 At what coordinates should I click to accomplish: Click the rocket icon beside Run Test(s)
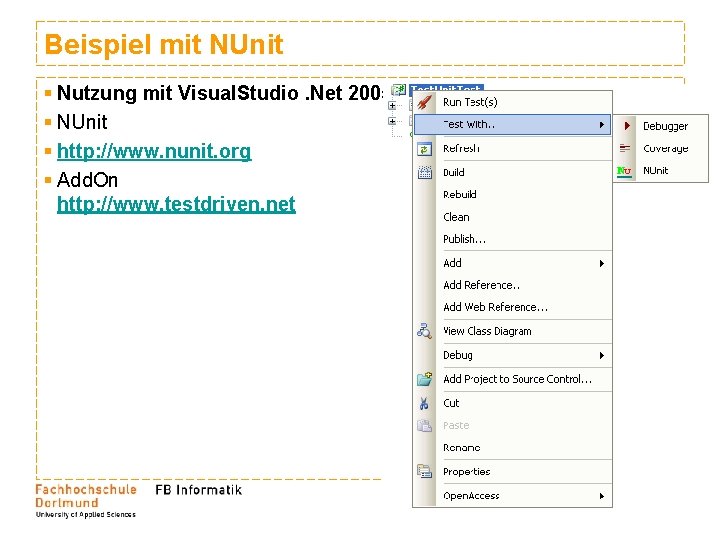point(424,102)
